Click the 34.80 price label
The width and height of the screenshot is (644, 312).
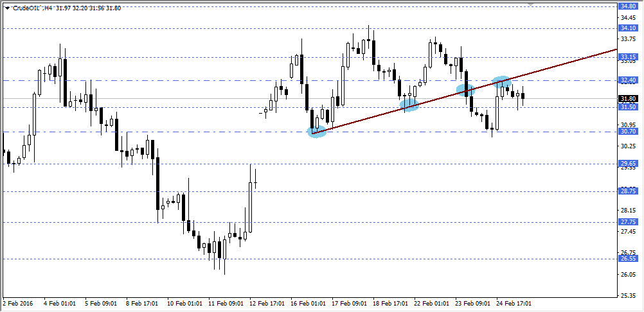coord(627,6)
